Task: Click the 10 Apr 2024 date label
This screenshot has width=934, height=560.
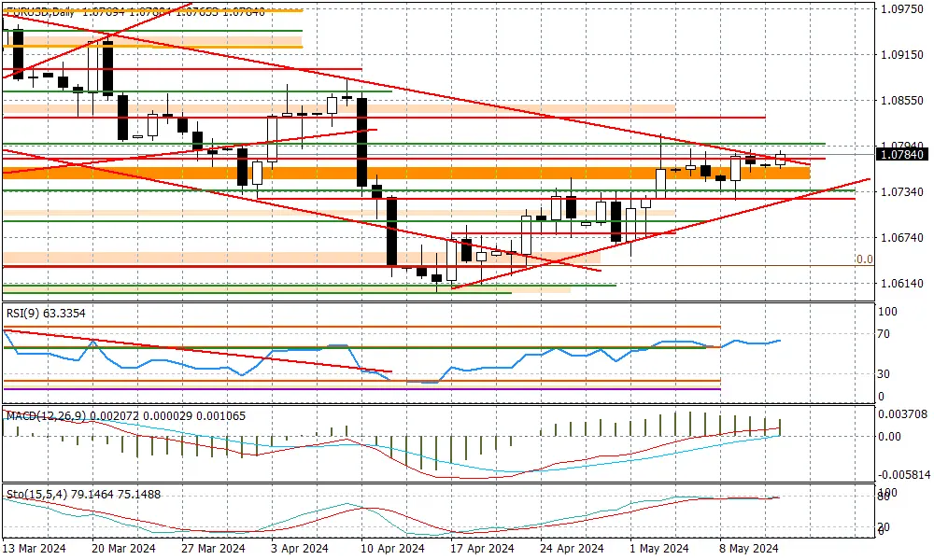Action: pyautogui.click(x=393, y=549)
